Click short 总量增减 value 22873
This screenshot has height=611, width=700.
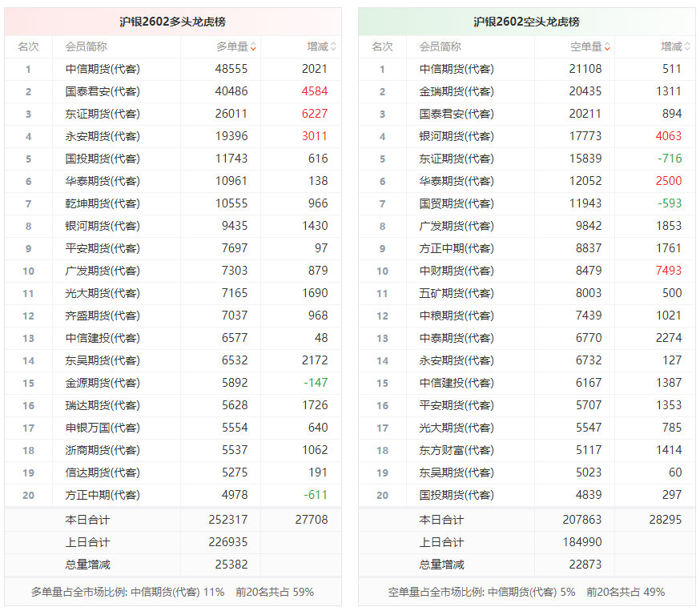tap(585, 564)
